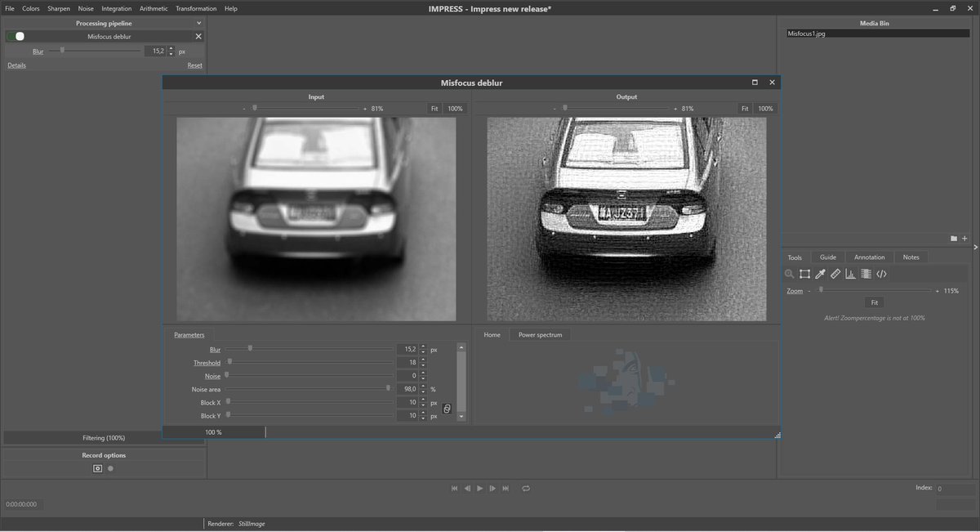The image size is (980, 532).
Task: Open the Transformation menu
Action: (196, 8)
